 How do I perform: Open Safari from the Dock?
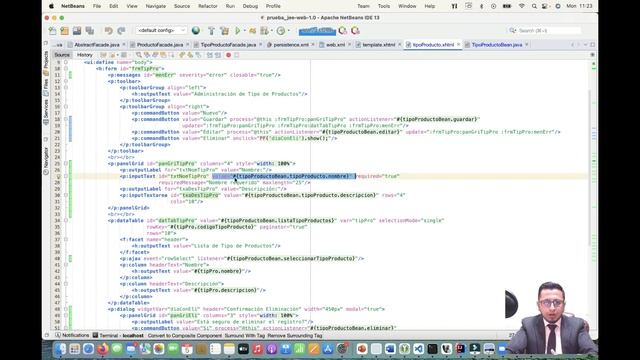[89, 349]
